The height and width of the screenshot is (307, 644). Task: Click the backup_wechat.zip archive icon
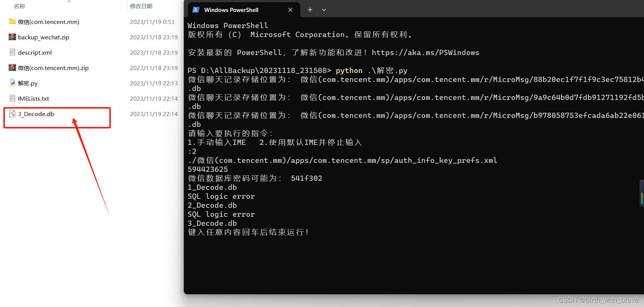12,37
